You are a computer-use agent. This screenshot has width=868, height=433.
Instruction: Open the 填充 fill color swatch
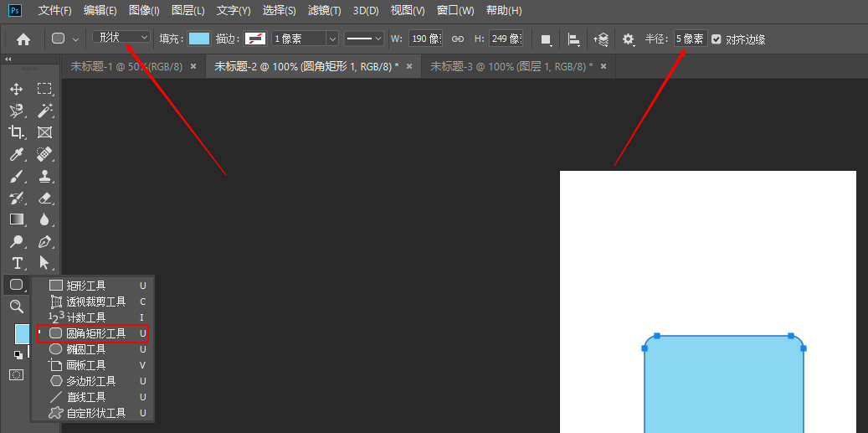point(199,39)
